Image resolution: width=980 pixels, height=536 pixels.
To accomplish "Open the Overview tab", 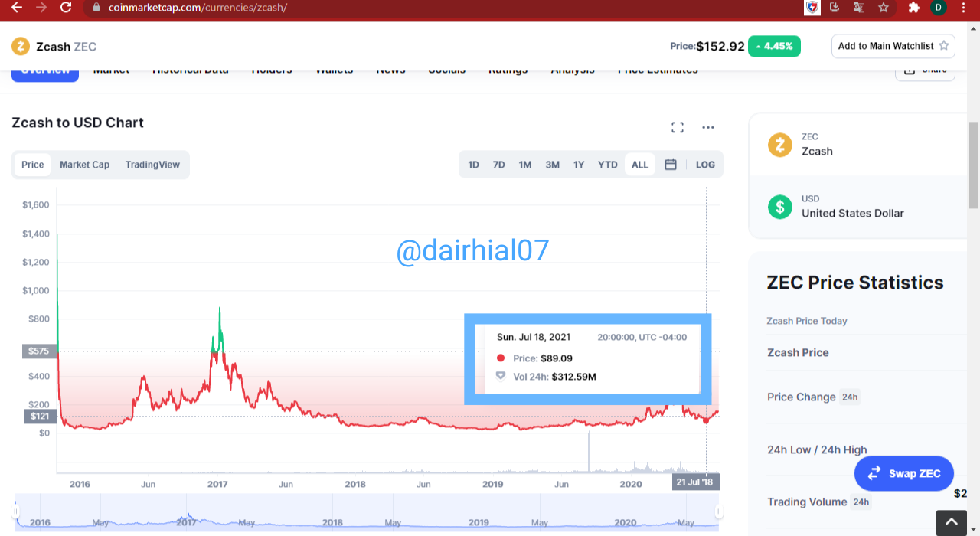I will (x=45, y=70).
